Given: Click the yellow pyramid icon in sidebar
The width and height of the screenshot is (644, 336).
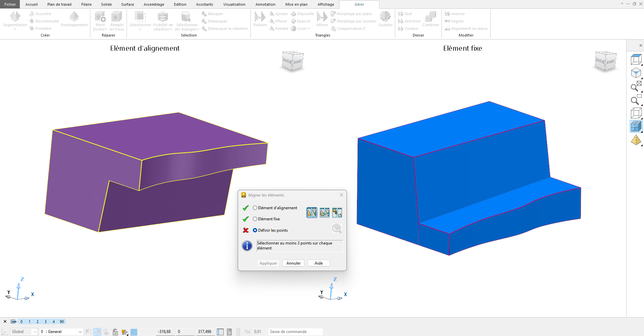Looking at the screenshot, I should pos(636,140).
